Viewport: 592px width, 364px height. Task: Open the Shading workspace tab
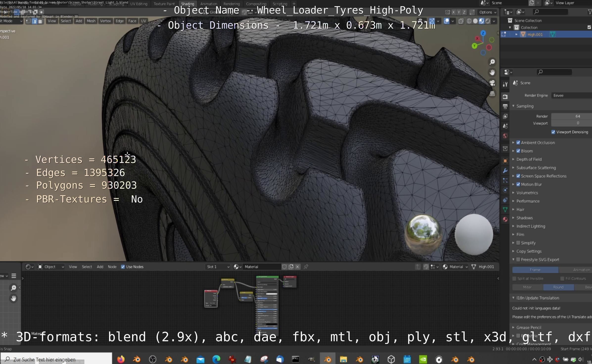[188, 4]
